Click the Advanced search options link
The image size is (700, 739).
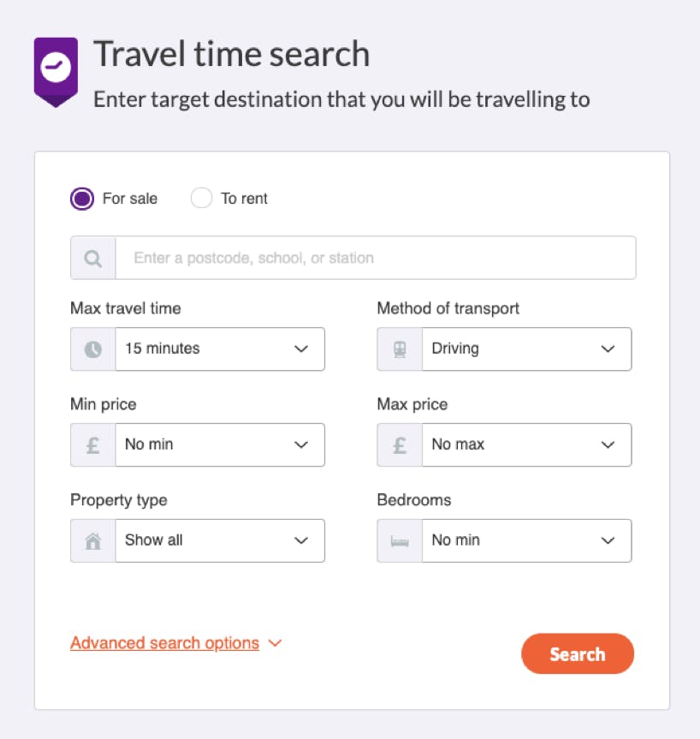[x=164, y=642]
